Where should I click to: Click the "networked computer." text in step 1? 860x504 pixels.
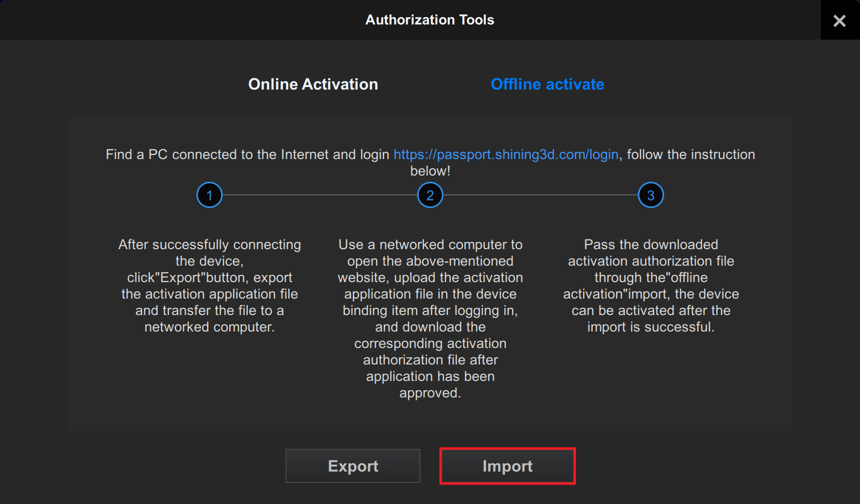209,327
